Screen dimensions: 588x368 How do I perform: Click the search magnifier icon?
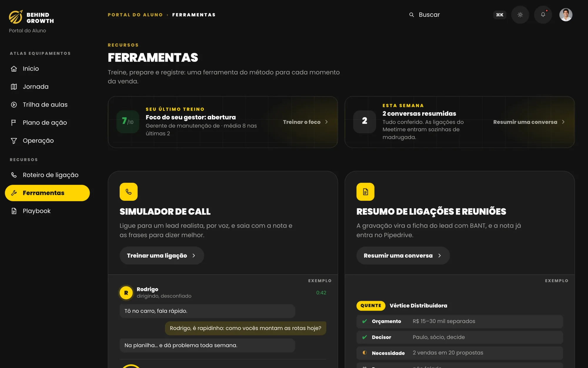pos(412,15)
